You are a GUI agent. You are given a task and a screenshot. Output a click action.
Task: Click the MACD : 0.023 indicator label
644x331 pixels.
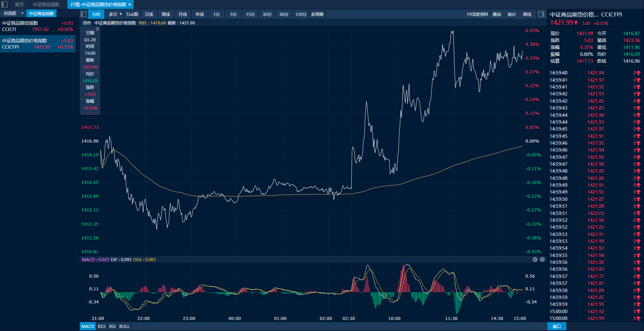pyautogui.click(x=95, y=259)
